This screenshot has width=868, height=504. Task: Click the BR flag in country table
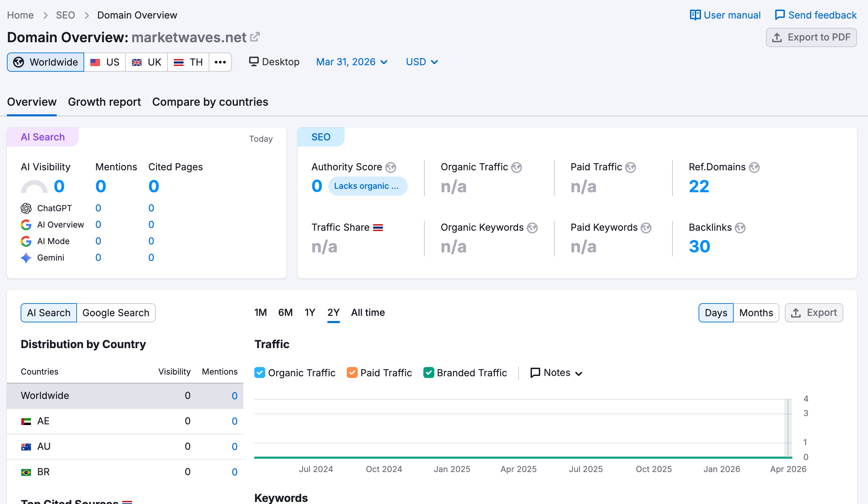click(26, 472)
